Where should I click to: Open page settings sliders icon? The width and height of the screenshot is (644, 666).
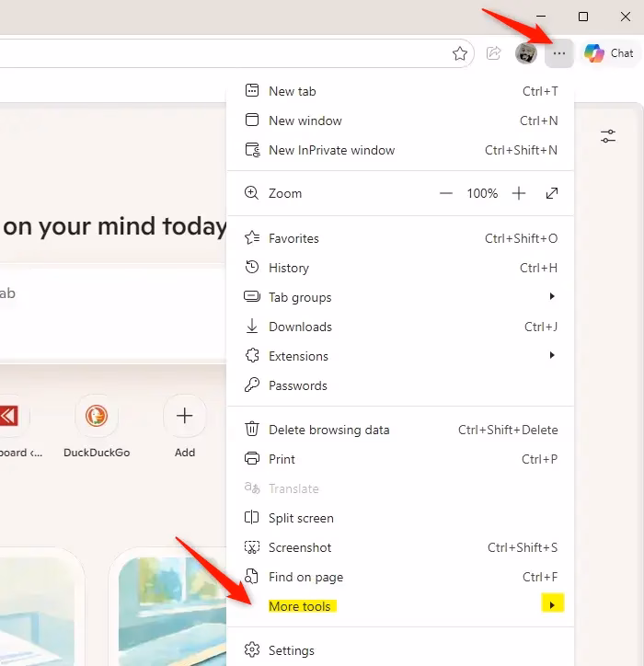608,136
